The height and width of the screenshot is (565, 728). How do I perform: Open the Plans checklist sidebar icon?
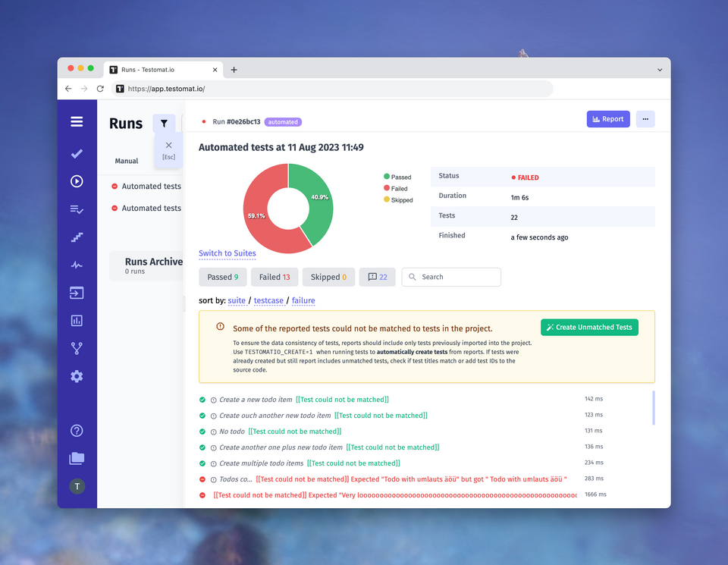[x=77, y=209]
